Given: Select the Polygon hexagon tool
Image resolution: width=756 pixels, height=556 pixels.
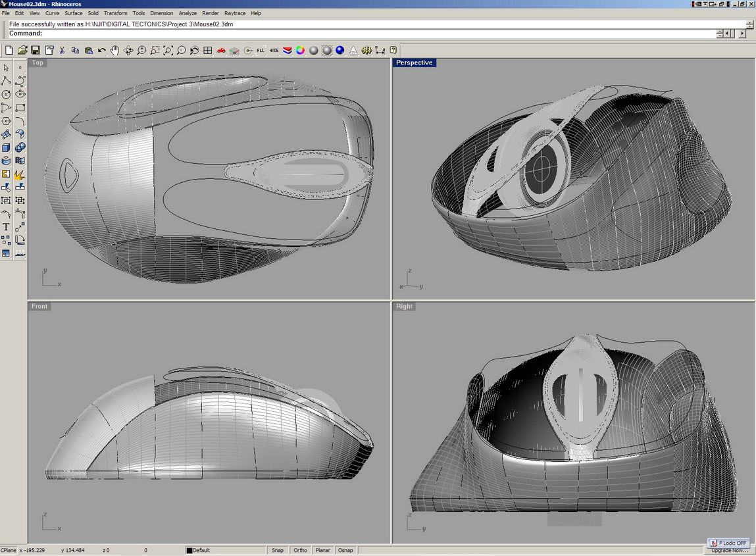Looking at the screenshot, I should click(x=7, y=121).
